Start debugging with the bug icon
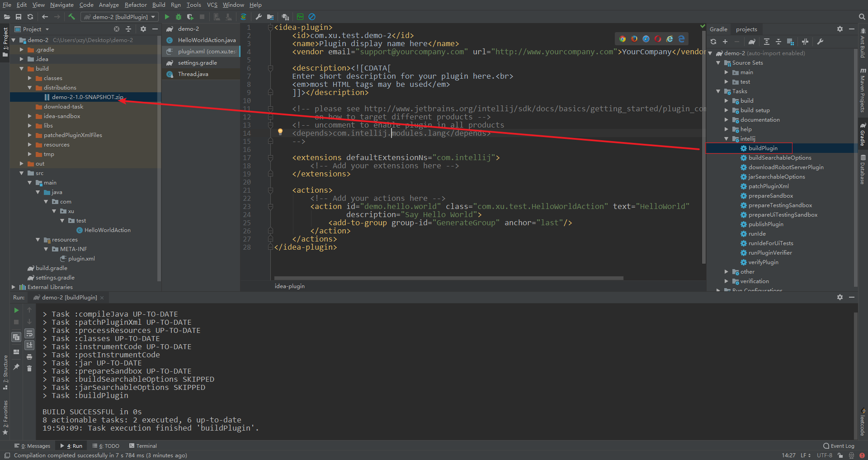Viewport: 868px width, 460px height. pyautogui.click(x=179, y=17)
